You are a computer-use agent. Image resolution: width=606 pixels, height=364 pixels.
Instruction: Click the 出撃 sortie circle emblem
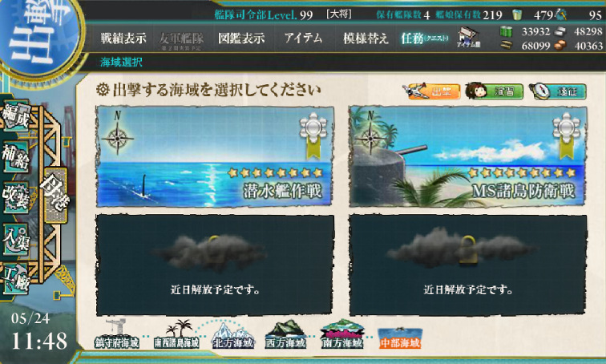pyautogui.click(x=38, y=34)
